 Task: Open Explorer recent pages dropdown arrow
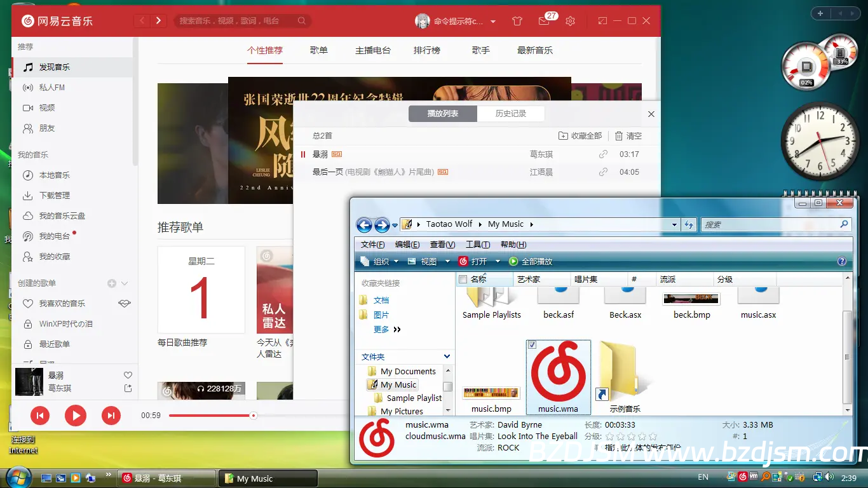[395, 225]
